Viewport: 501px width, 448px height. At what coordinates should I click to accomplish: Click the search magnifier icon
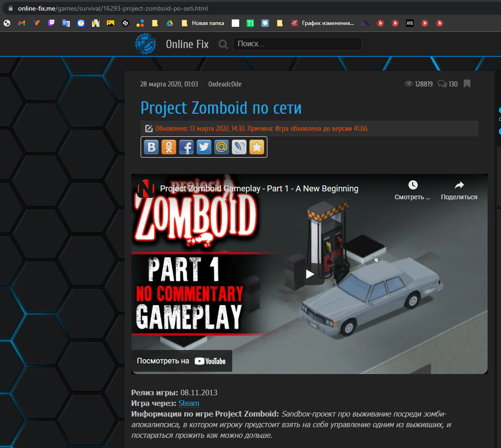tap(223, 44)
